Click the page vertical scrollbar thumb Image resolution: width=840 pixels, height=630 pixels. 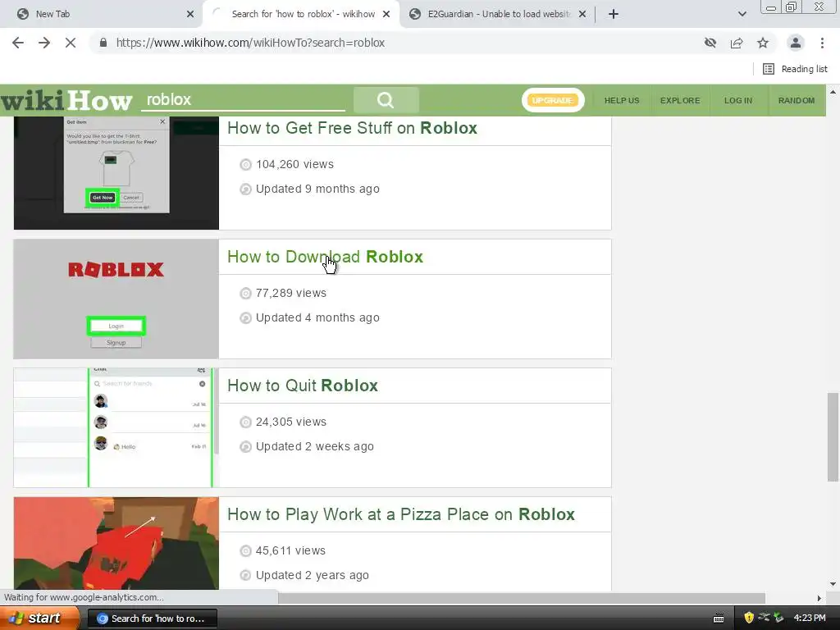833,437
